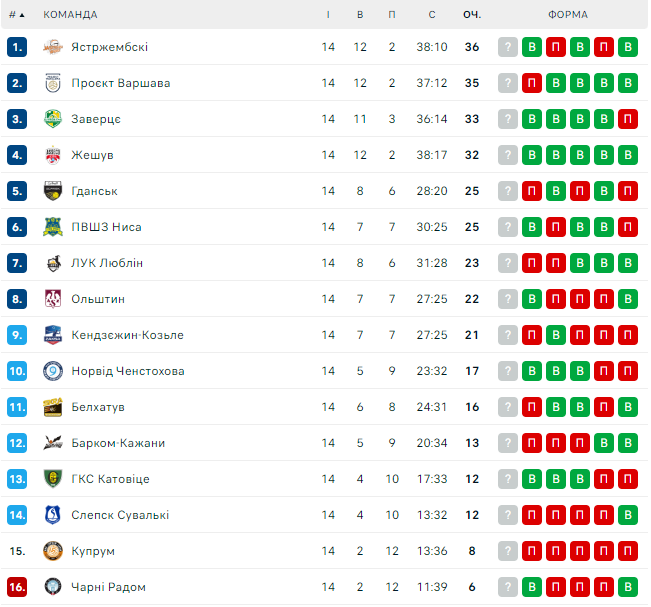Click the ФОРМА column header
This screenshot has height=607, width=651.
pos(568,15)
